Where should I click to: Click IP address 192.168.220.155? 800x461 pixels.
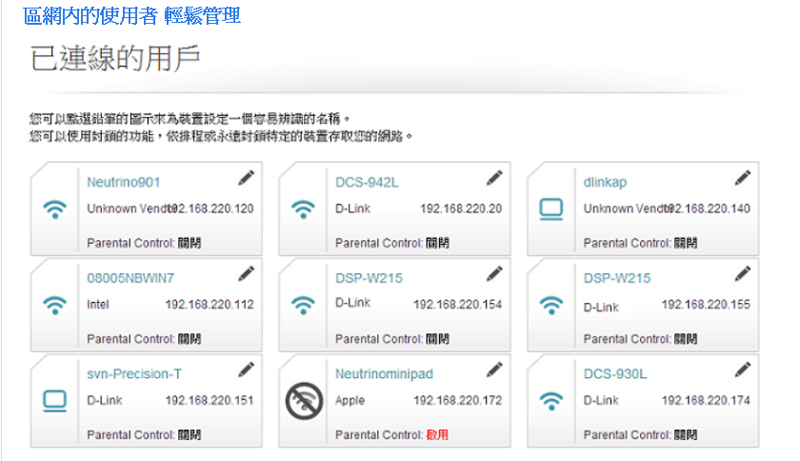(x=706, y=304)
